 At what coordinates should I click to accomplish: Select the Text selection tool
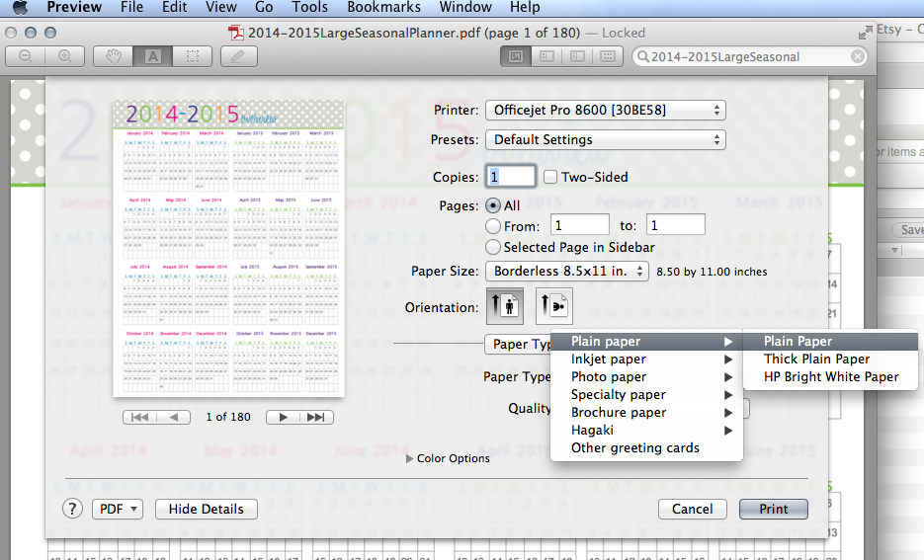[x=152, y=56]
